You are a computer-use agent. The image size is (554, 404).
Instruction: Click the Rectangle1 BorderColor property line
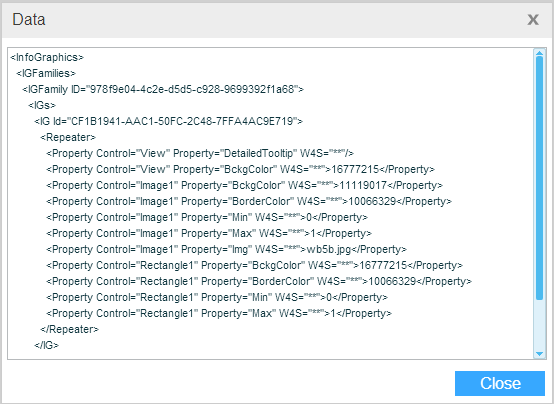pyautogui.click(x=259, y=281)
